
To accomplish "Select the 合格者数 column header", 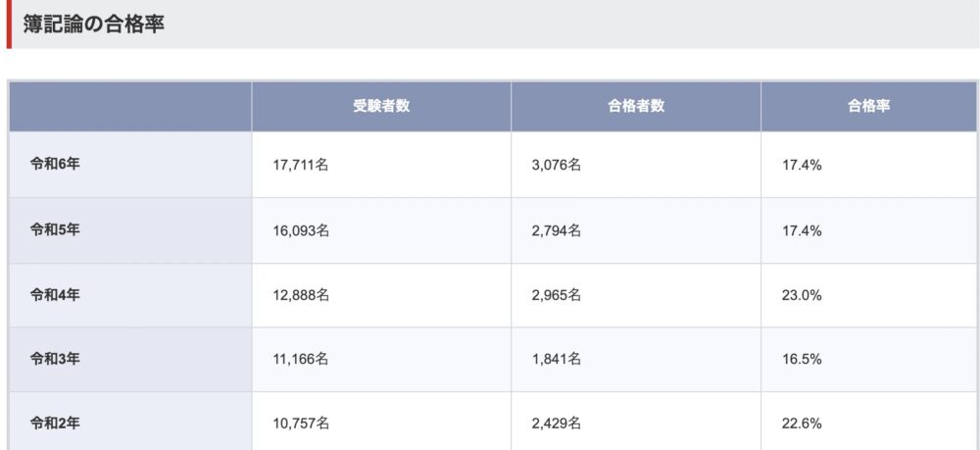I will click(636, 106).
